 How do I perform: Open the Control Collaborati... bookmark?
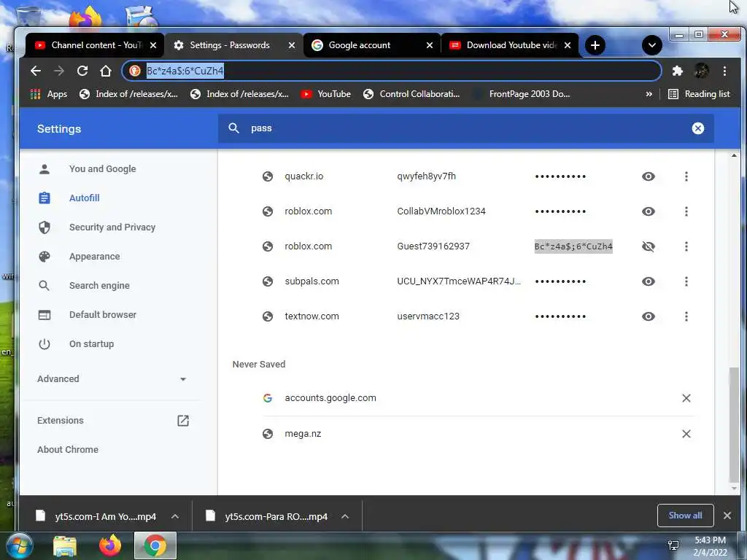(411, 94)
